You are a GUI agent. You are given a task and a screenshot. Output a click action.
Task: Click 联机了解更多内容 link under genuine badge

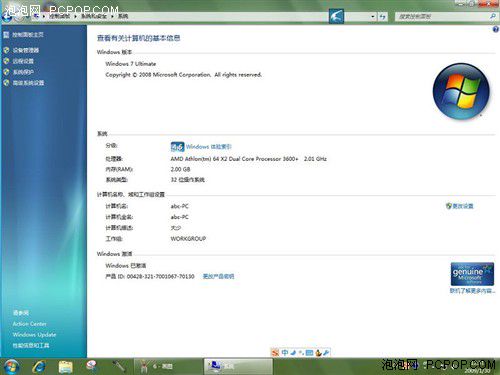(472, 291)
